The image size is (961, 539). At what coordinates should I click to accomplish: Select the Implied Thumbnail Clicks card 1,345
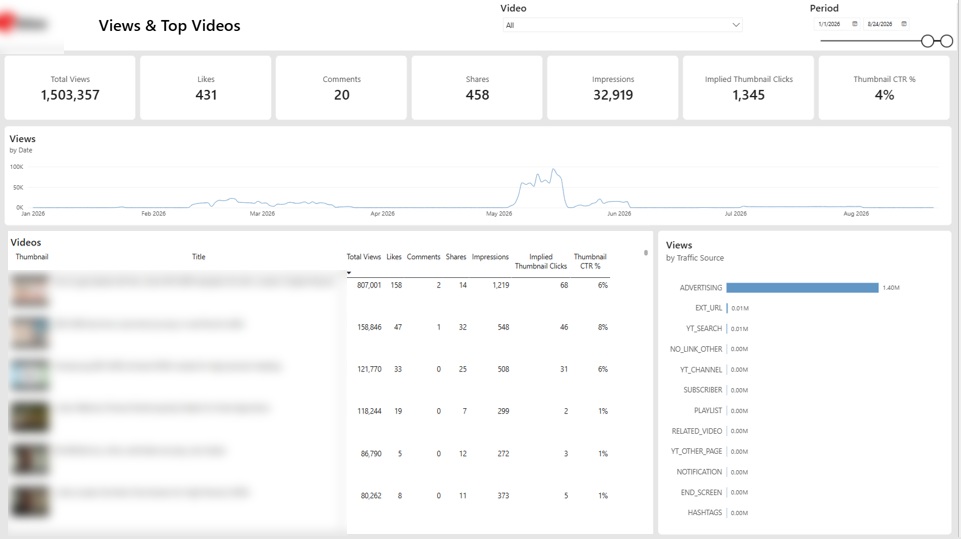[748, 88]
